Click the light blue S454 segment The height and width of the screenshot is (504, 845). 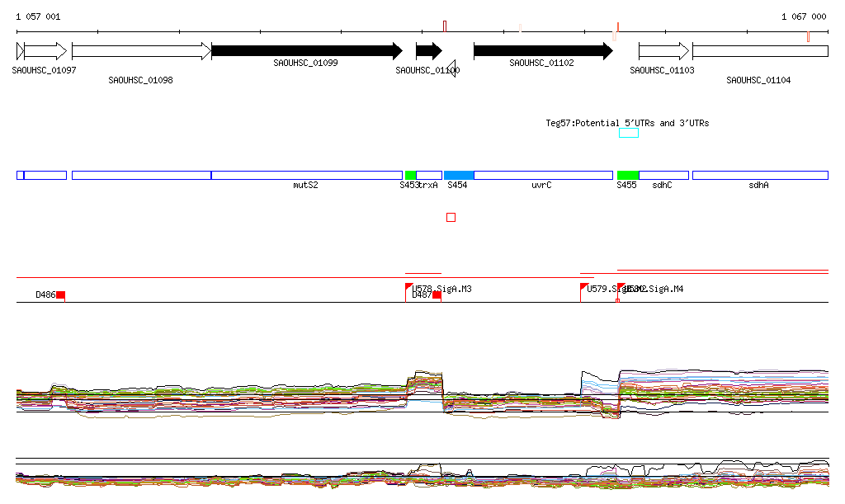[x=459, y=175]
